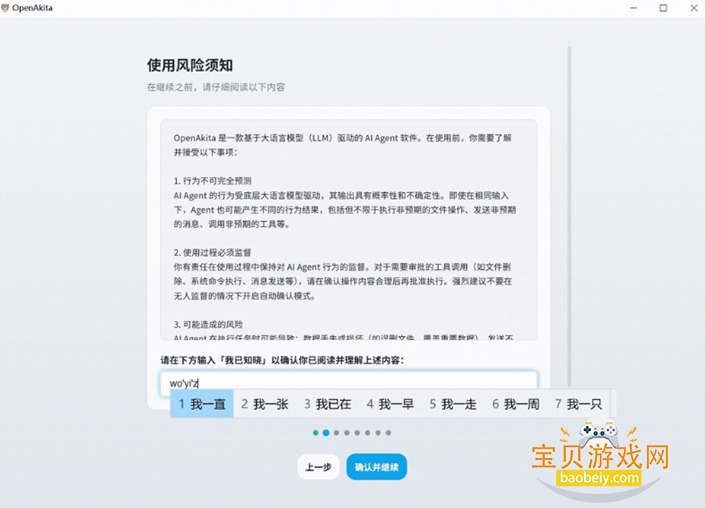Image resolution: width=705 pixels, height=508 pixels.
Task: Pick IME candidate 6 我一周
Action: [516, 404]
